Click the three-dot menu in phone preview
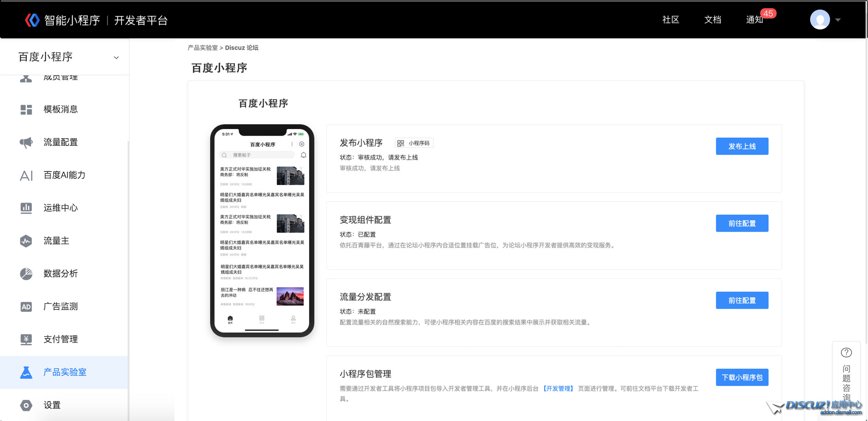This screenshot has height=421, width=868. tap(292, 144)
